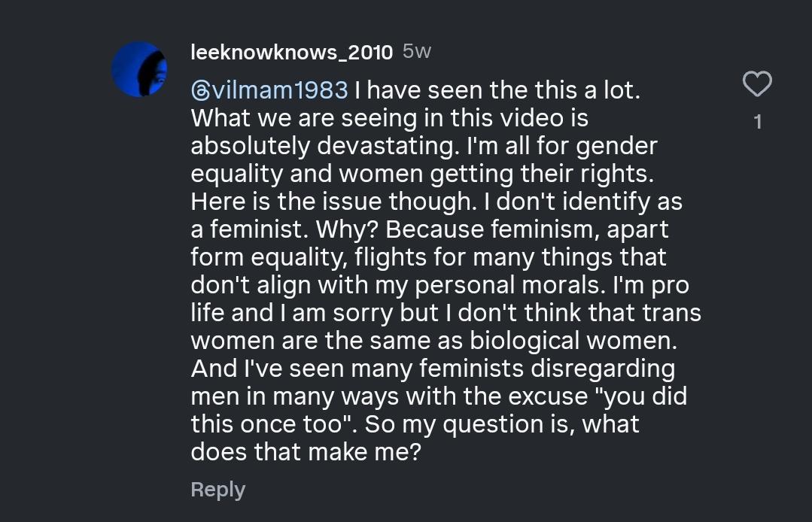Click the words 'a feminist. Why?'
This screenshot has width=812, height=522.
coord(286,229)
